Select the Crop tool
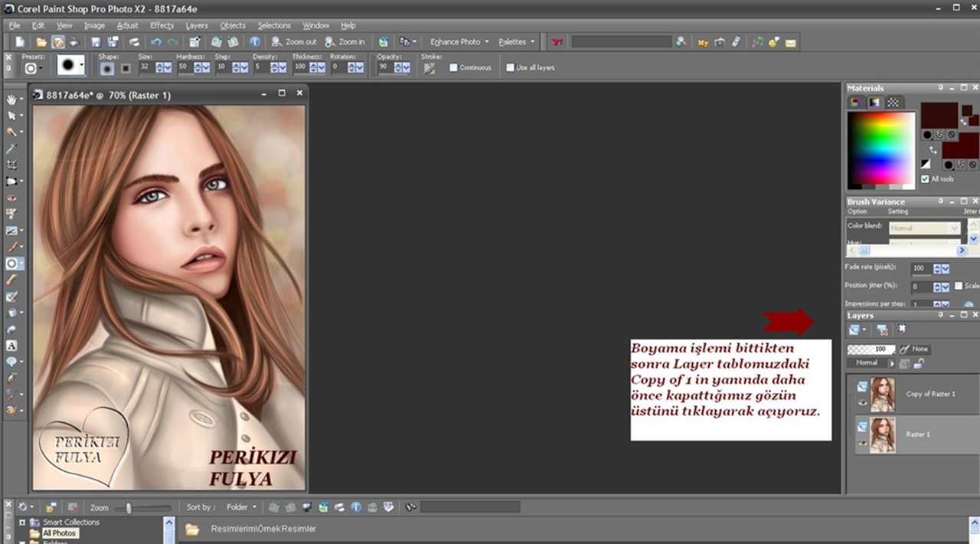 11,165
